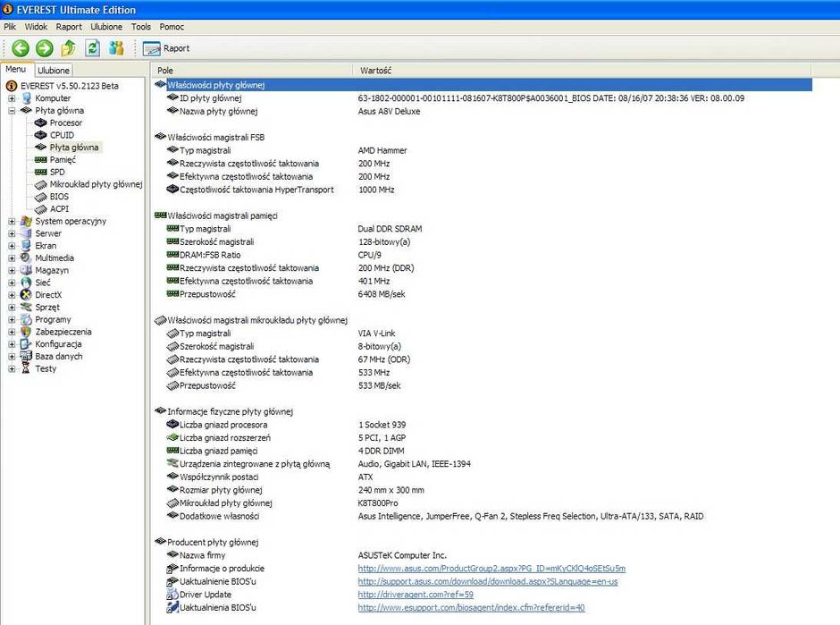
Task: Click the Magazyn storage icon
Action: pos(26,270)
